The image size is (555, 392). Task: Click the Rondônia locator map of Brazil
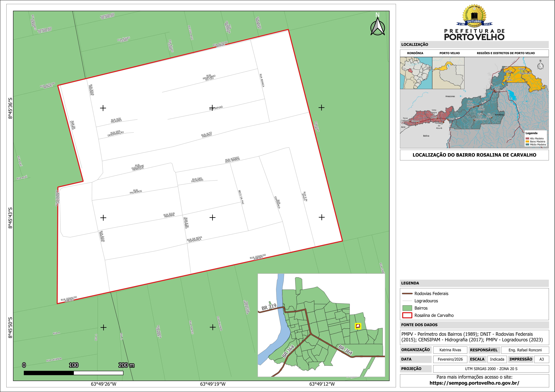[x=416, y=73]
